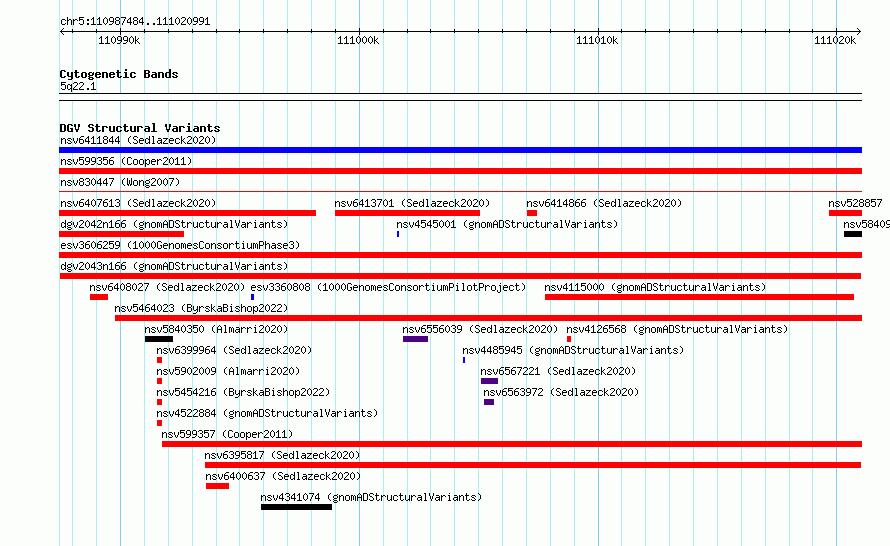Screen dimensions: 890x546
Task: Select the red bar under esv3606259
Action: (x=460, y=255)
